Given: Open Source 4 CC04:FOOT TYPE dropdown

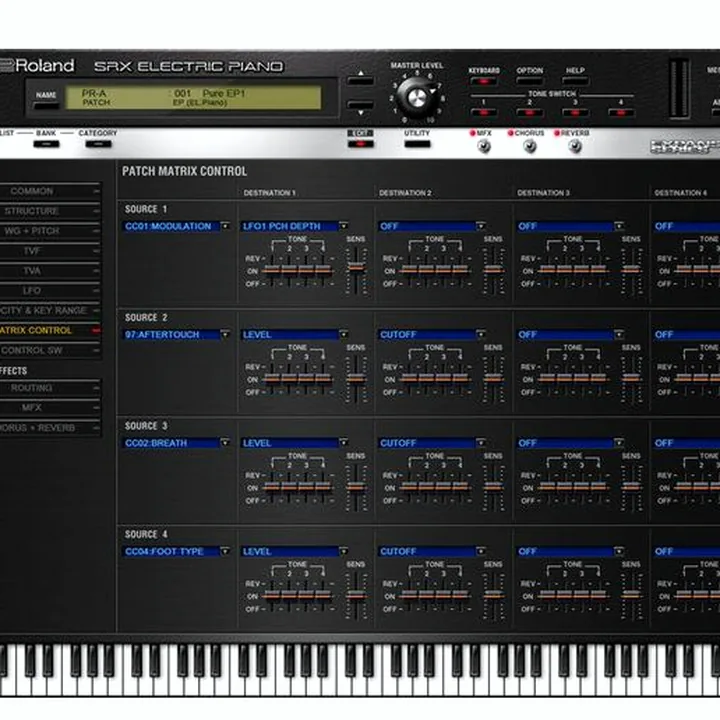Looking at the screenshot, I should [x=177, y=551].
